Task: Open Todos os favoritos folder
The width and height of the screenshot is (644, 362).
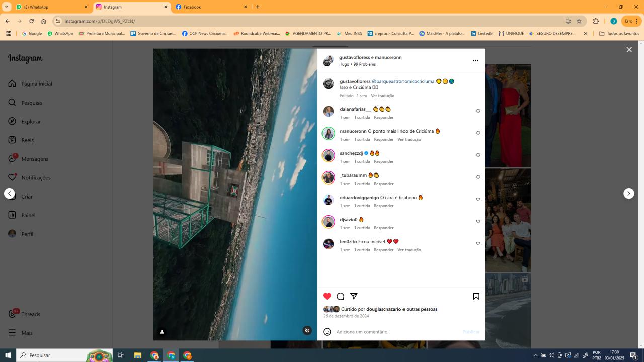Action: pyautogui.click(x=619, y=34)
